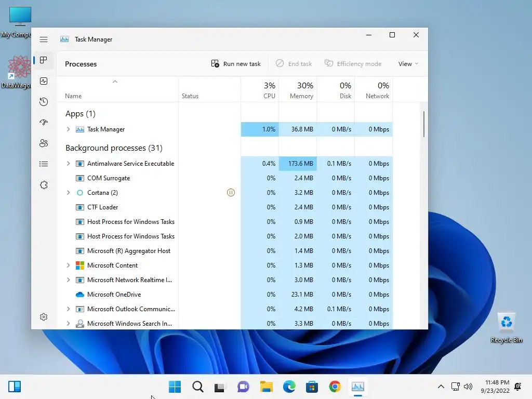Open the Details sidebar icon

pos(44,164)
